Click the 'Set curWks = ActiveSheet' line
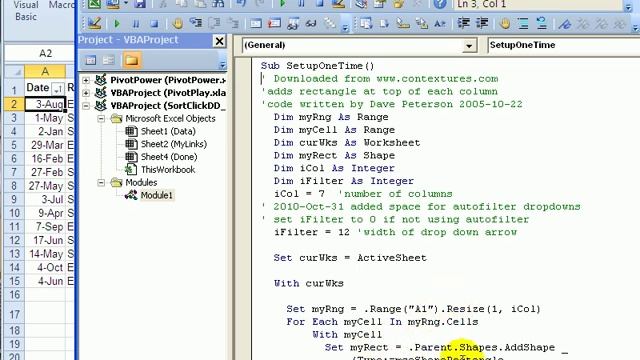Screen dimensions: 640x360 (350, 258)
